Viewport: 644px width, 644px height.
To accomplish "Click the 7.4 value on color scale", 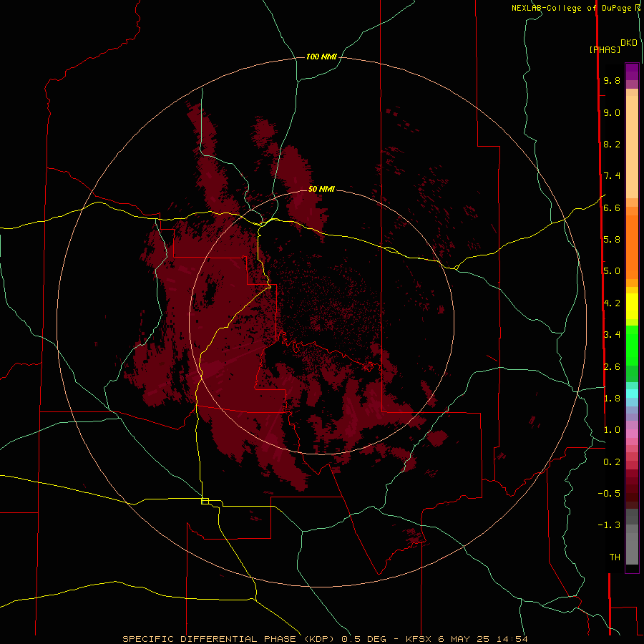I will (612, 176).
